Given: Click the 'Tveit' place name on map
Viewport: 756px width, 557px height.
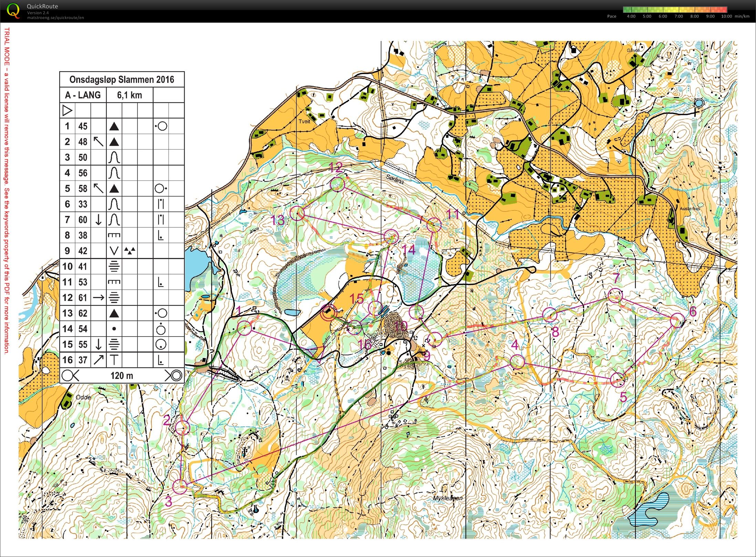Looking at the screenshot, I should click(304, 121).
